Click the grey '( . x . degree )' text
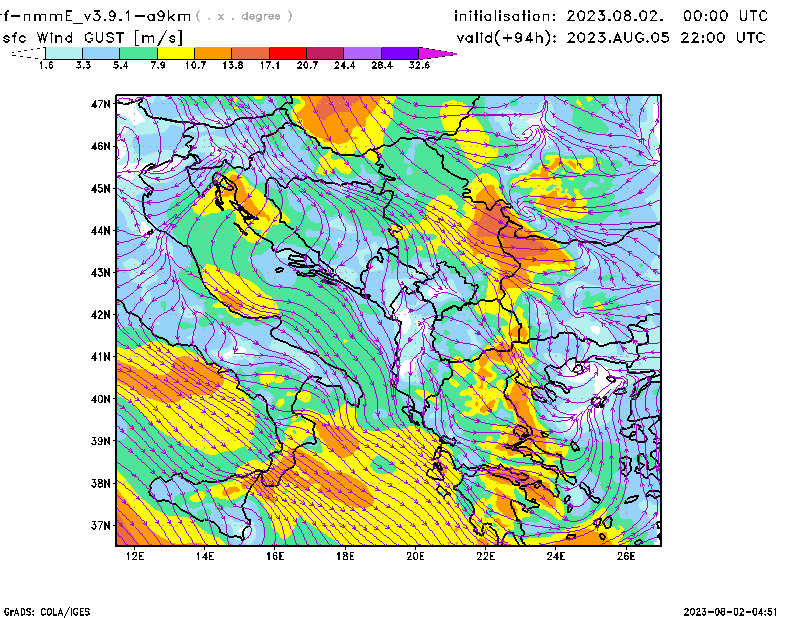Screen dimensions: 800x618 [244, 16]
